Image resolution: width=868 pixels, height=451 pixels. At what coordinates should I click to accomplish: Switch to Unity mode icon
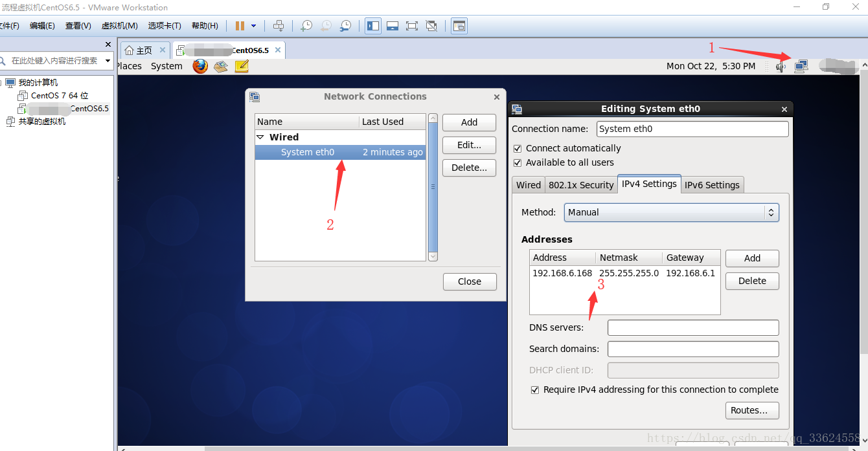[x=431, y=26]
